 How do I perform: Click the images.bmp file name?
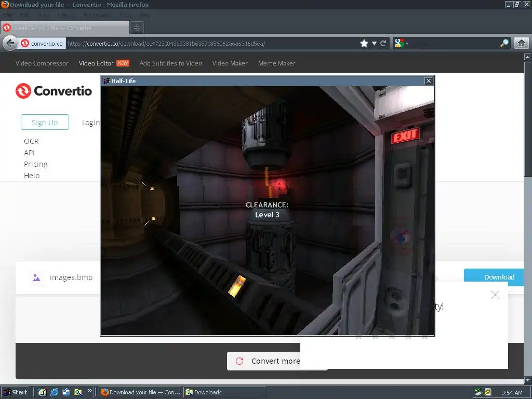pyautogui.click(x=71, y=277)
